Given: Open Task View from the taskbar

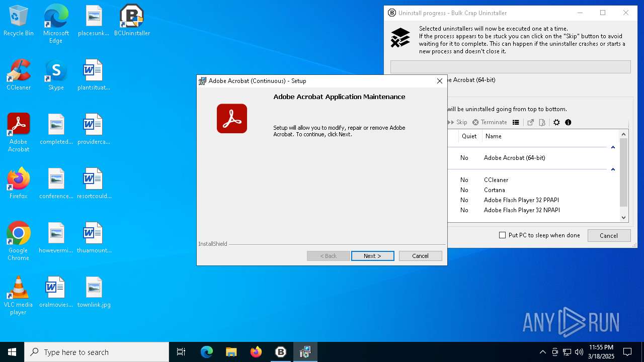Looking at the screenshot, I should [x=181, y=352].
